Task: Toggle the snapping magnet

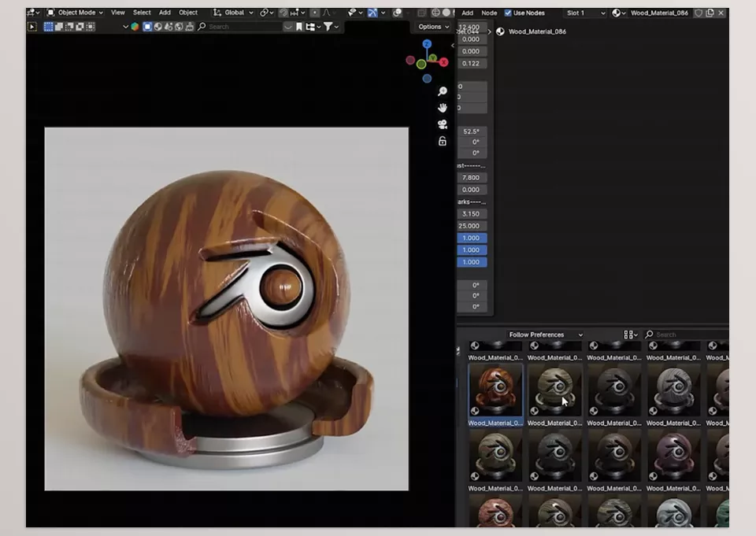Action: [x=284, y=13]
